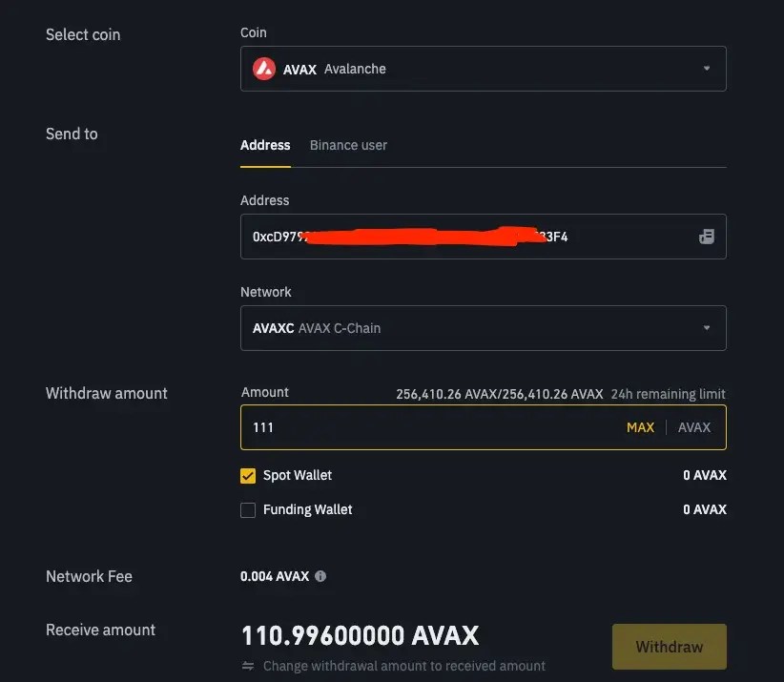
Task: Open the Network selection dropdown
Action: 484,327
